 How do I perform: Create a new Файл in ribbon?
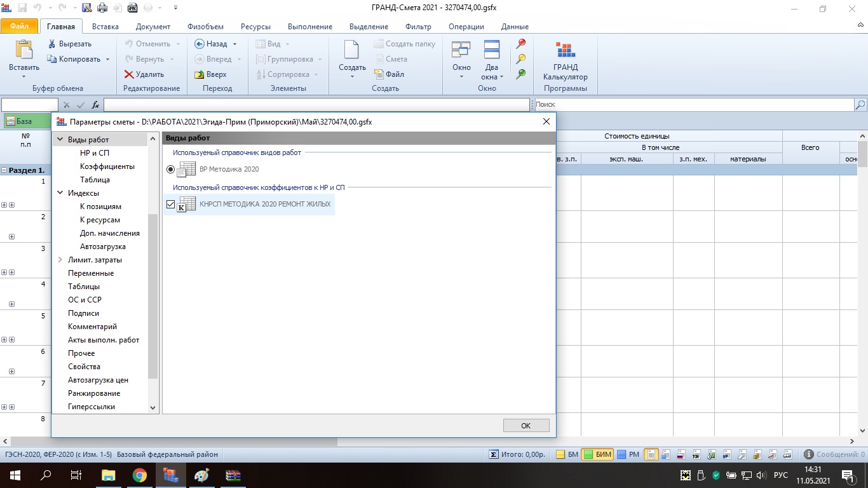(x=389, y=74)
